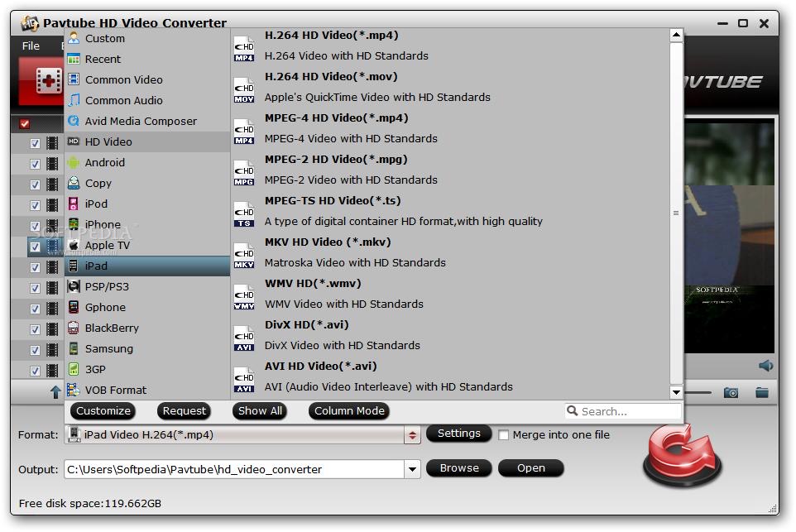Click the Show All button
This screenshot has height=532, width=796.
pyautogui.click(x=260, y=410)
